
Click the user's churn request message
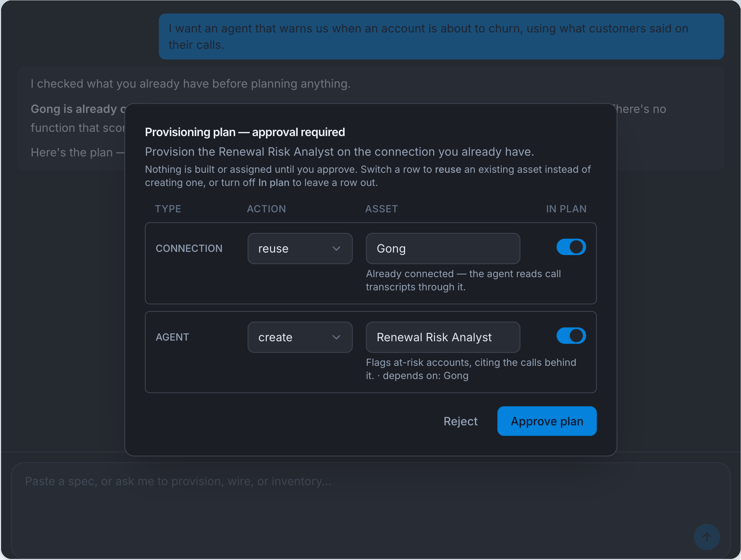[x=441, y=36]
